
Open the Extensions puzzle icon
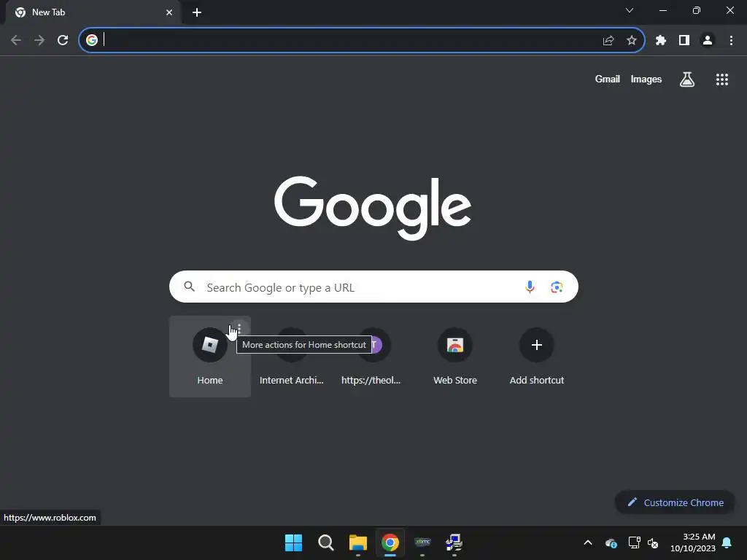[x=660, y=40]
